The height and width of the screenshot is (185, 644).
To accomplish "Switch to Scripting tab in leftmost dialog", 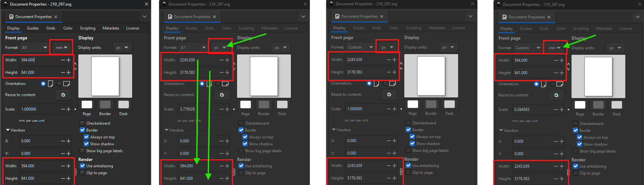I will pos(88,28).
